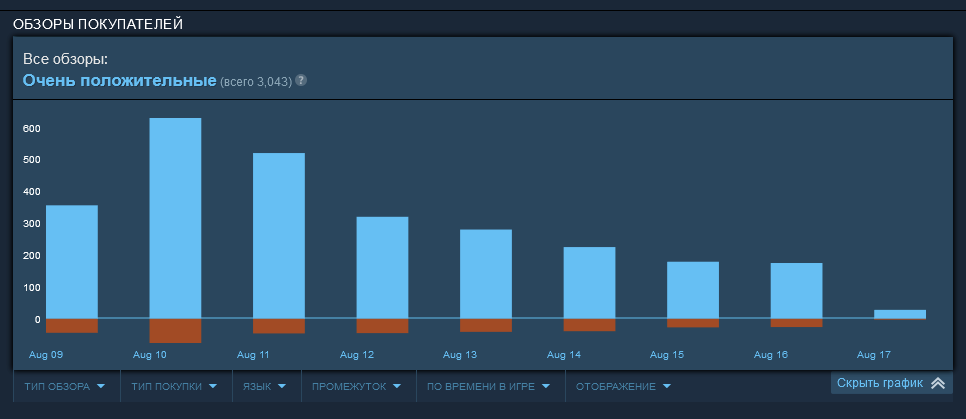Click the Aug 14 positive blue bar
This screenshot has width=966, height=419.
(590, 283)
